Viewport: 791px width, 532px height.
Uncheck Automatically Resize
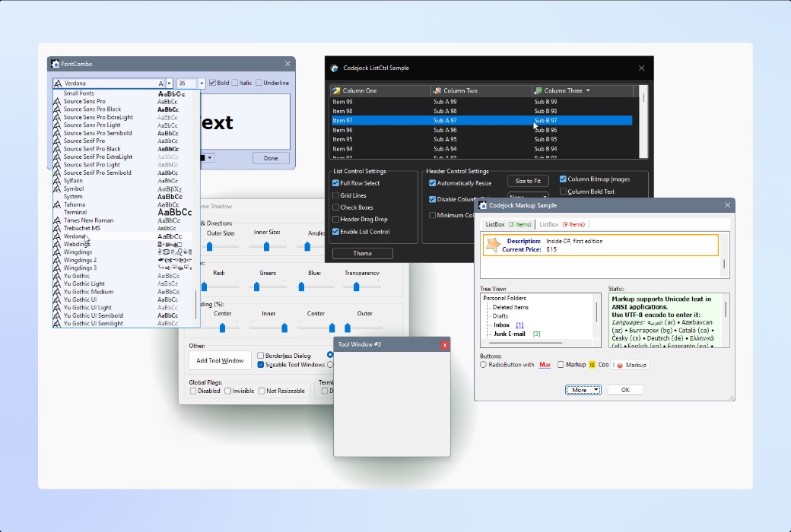432,183
